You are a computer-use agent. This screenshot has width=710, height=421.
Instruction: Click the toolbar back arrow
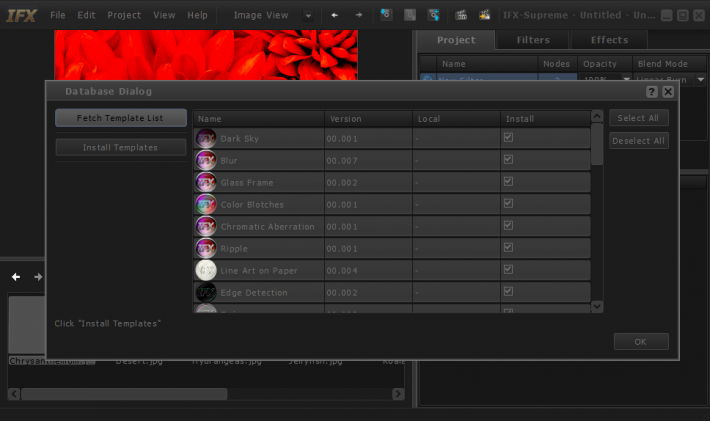tap(335, 15)
